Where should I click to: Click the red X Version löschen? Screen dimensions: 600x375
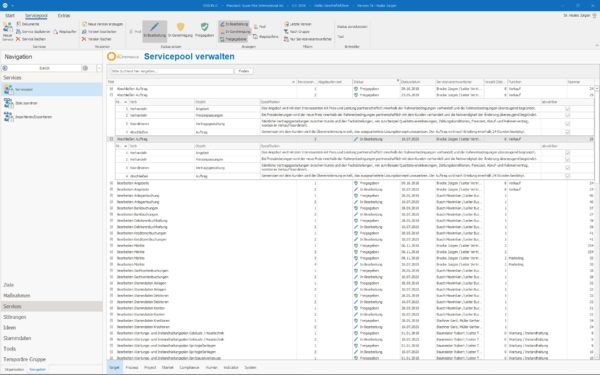pyautogui.click(x=96, y=39)
